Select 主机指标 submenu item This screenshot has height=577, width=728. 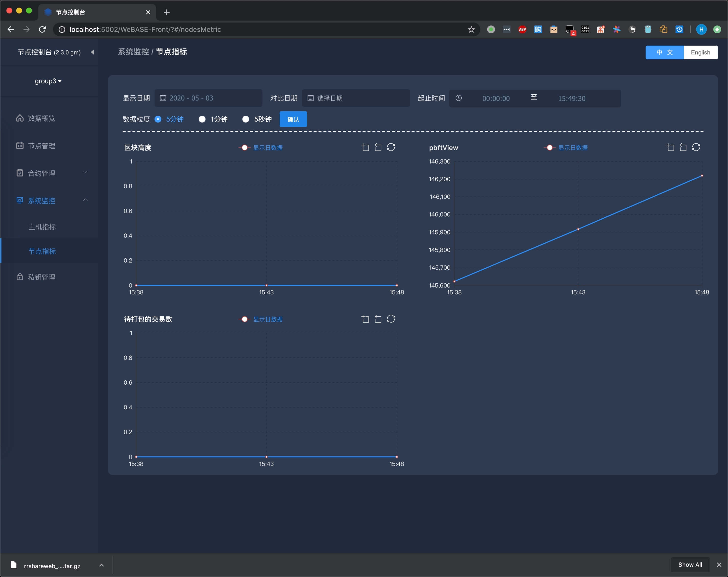point(50,226)
